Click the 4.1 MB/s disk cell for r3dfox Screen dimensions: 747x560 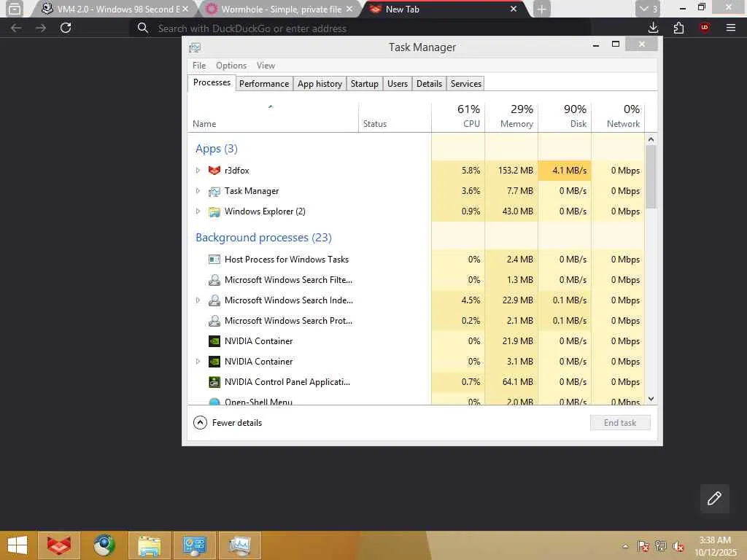(565, 171)
